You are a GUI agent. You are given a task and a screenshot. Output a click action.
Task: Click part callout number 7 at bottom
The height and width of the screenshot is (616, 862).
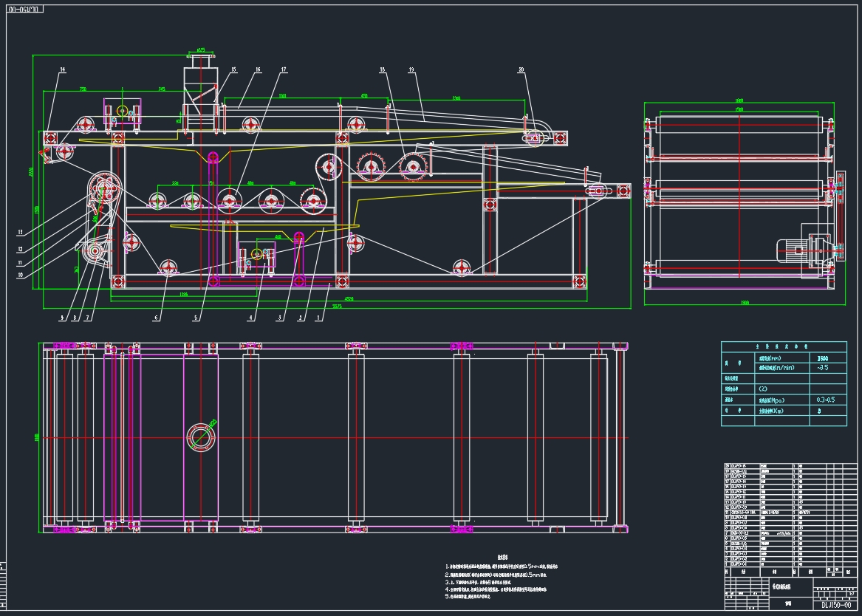(87, 318)
